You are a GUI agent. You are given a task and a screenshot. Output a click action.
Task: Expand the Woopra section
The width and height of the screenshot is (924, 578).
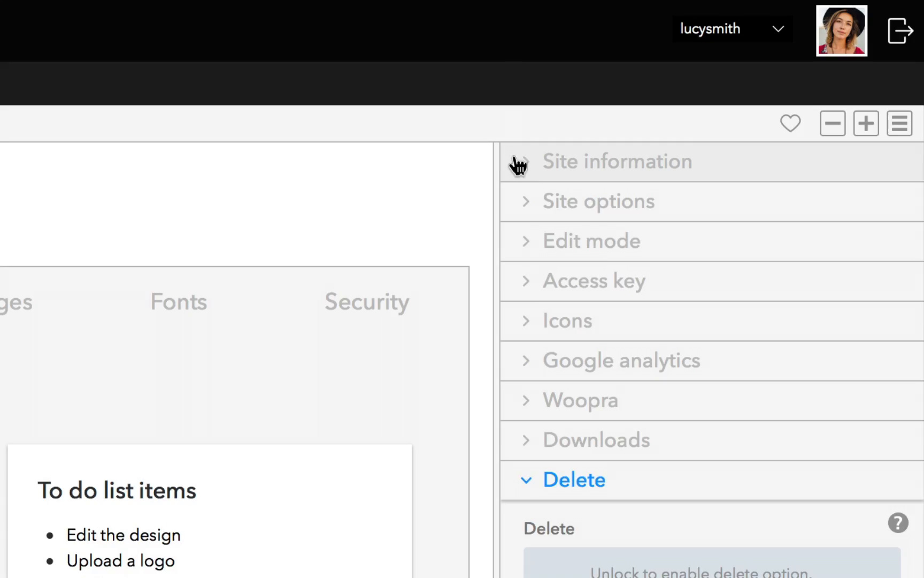coord(712,401)
